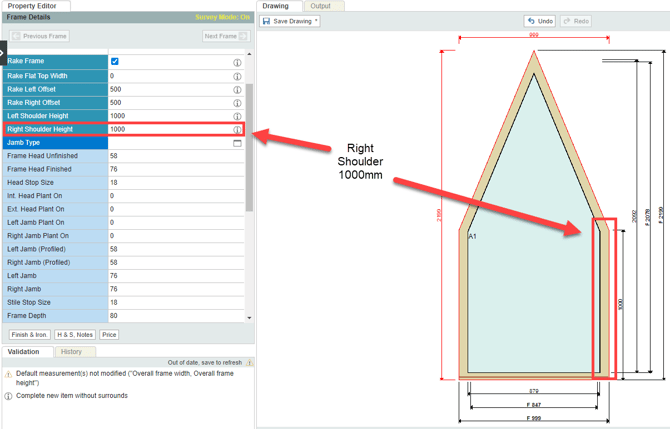Screen dimensions: 670x429
Task: Open info icon for Rake Left Offset
Action: tap(237, 89)
